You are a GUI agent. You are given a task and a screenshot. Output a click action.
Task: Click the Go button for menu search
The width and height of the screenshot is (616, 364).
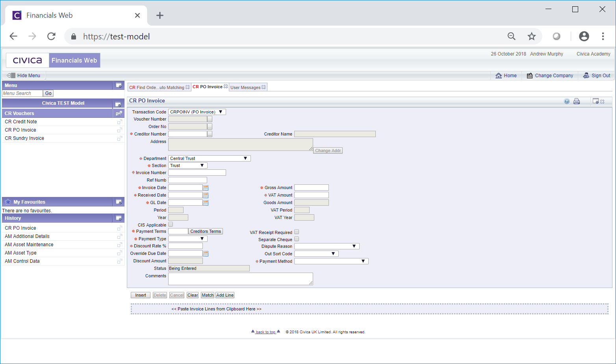pos(48,93)
